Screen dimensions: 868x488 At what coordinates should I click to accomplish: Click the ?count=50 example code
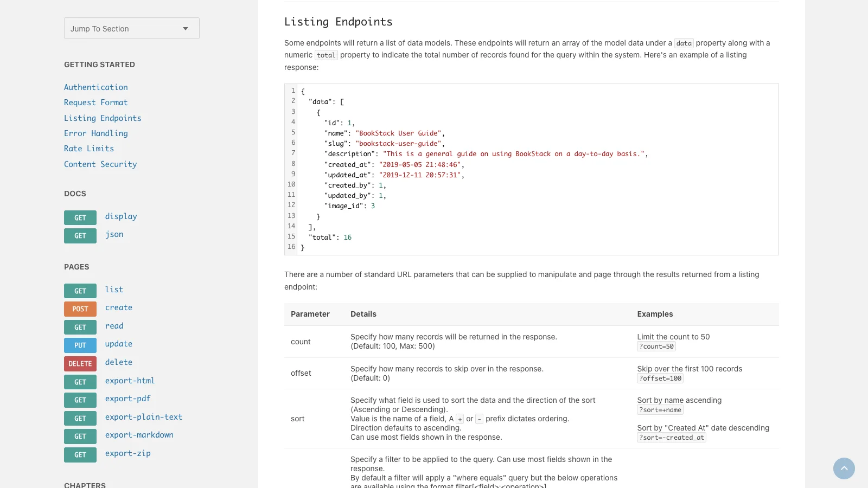pyautogui.click(x=656, y=346)
